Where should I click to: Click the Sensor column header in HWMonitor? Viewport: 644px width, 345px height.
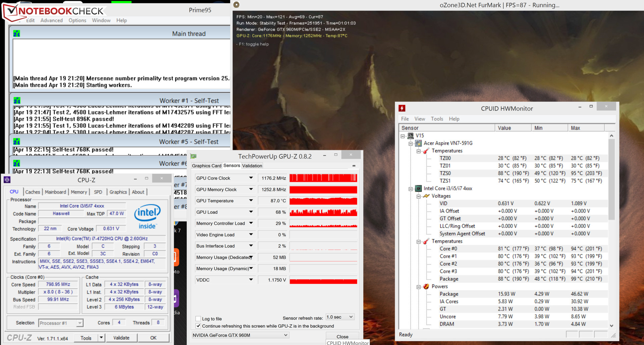447,128
